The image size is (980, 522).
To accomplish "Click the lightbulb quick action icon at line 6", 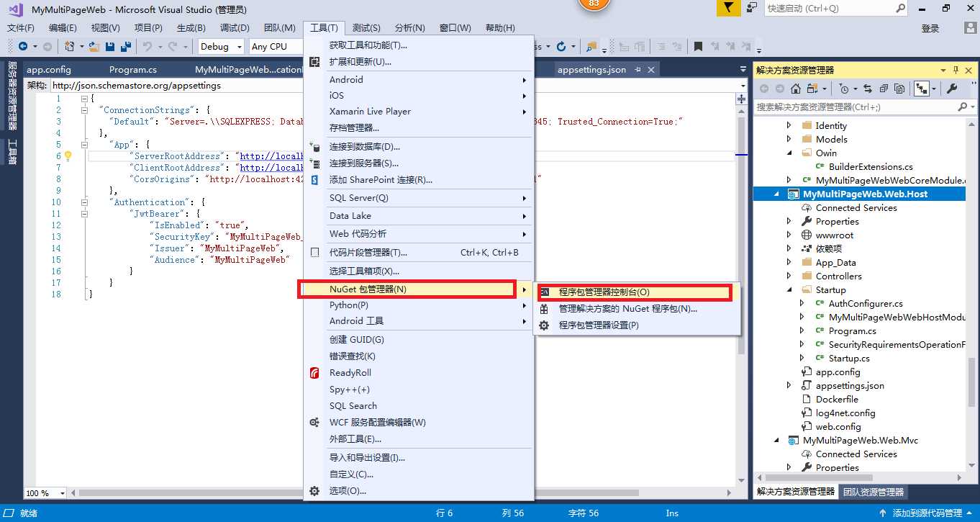I will coord(68,156).
